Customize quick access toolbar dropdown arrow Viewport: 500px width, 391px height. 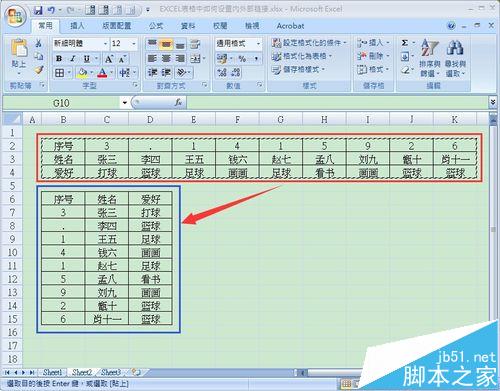pyautogui.click(x=148, y=10)
